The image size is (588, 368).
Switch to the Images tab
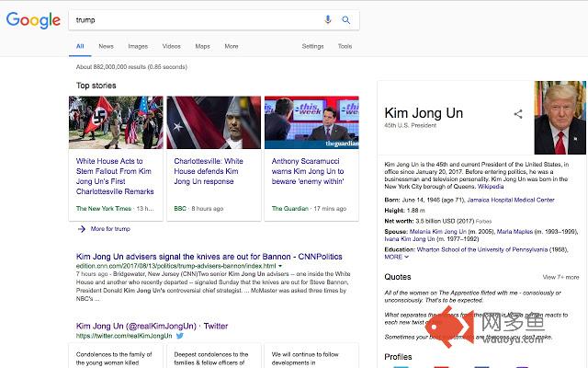click(138, 46)
